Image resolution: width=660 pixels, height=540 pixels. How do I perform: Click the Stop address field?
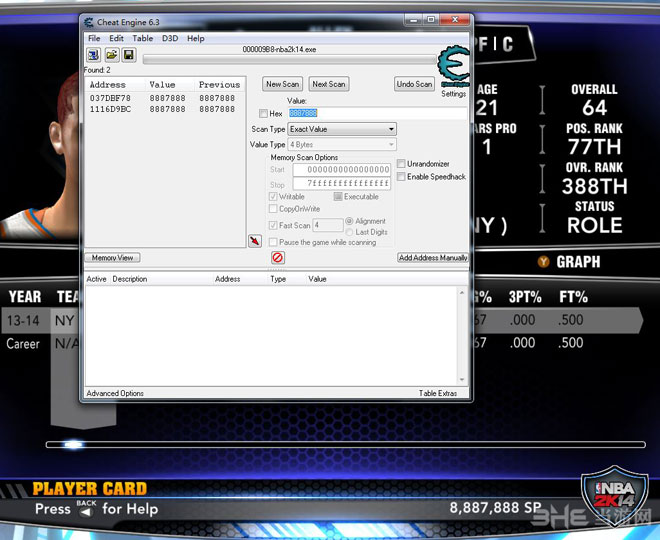pyautogui.click(x=342, y=184)
